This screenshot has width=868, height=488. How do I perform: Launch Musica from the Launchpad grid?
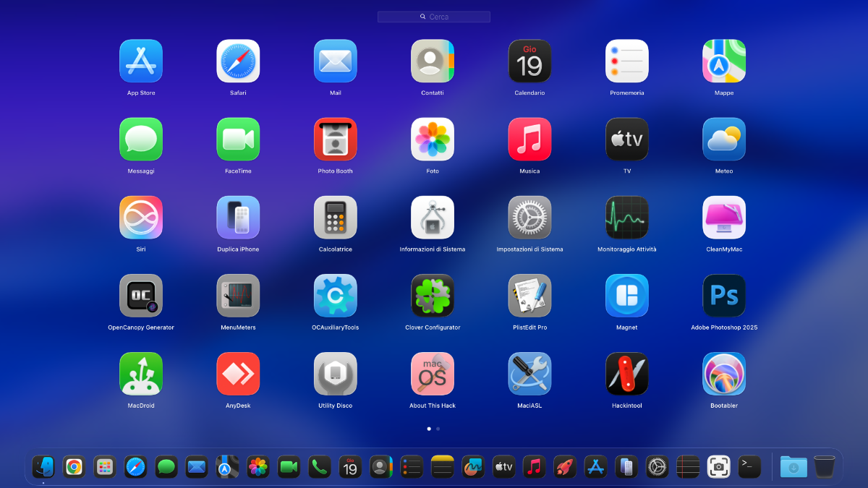click(x=529, y=140)
